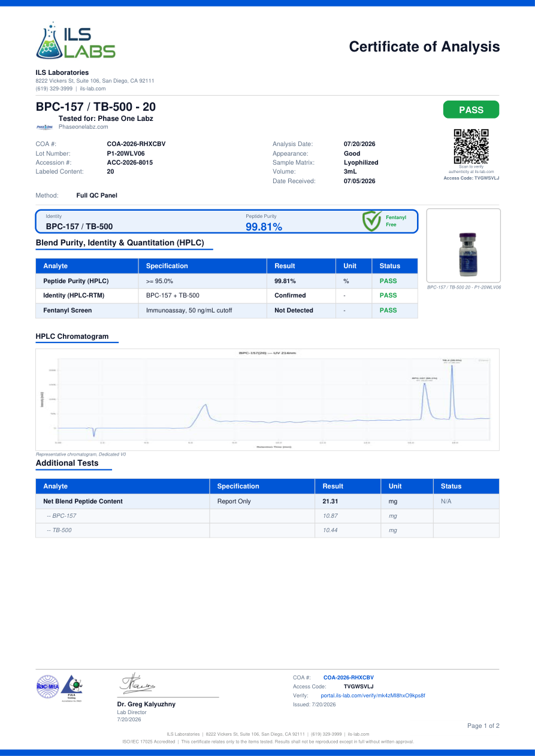Click the 10.87 BPC-157 result value

click(x=331, y=516)
